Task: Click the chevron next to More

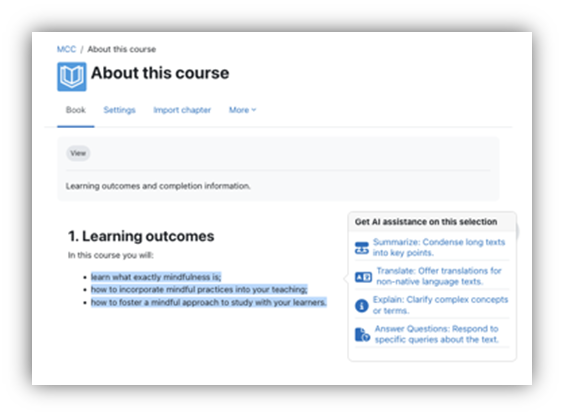Action: point(254,110)
